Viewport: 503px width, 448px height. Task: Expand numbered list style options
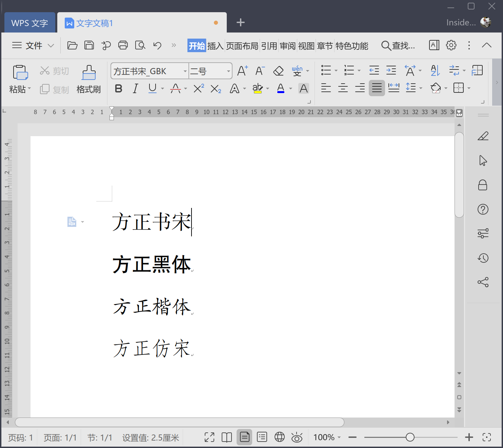click(x=359, y=71)
